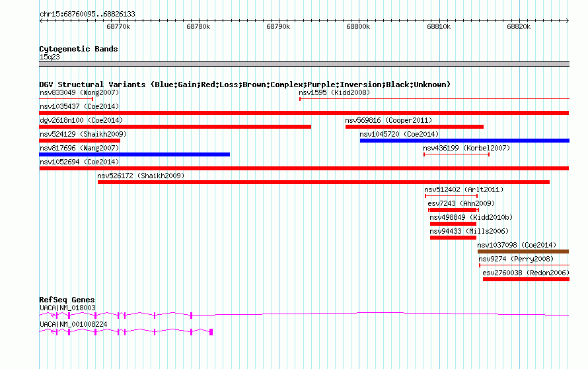This screenshot has height=369, width=588.
Task: Click the nsv833049 (Wong2007) variant label
Action: [x=79, y=92]
